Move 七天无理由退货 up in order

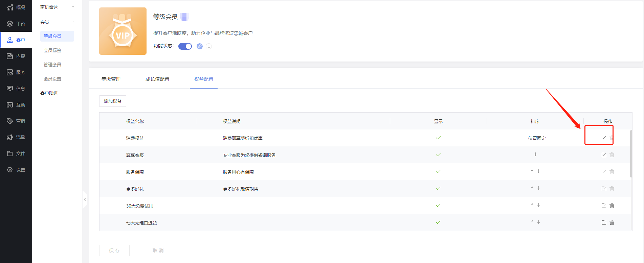(x=532, y=222)
